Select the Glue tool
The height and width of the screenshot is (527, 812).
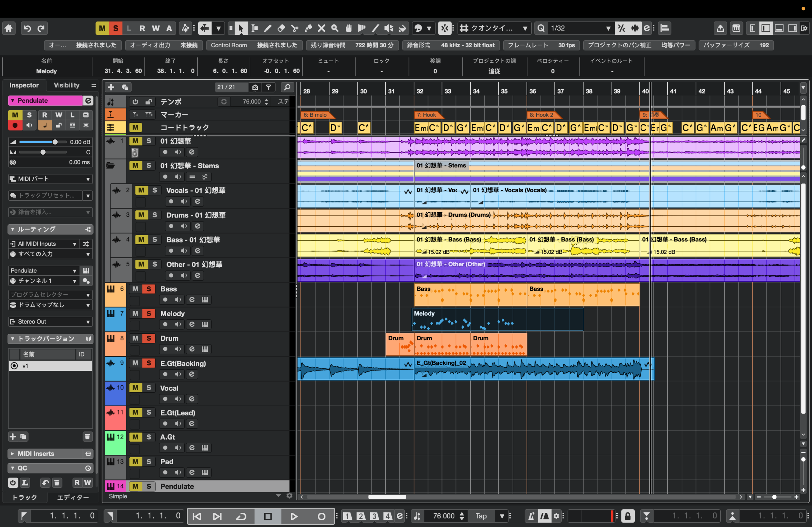(308, 28)
